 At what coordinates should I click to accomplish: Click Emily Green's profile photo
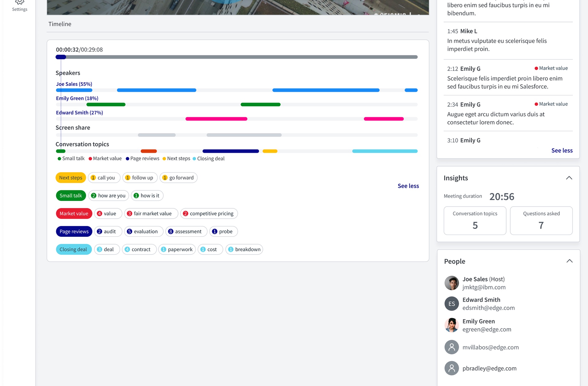point(452,325)
